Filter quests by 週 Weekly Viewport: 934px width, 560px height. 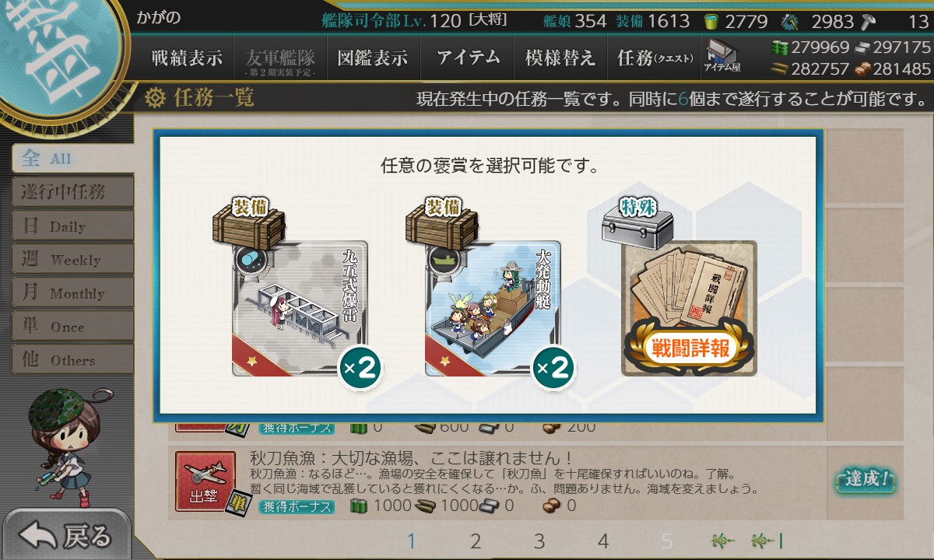click(72, 259)
